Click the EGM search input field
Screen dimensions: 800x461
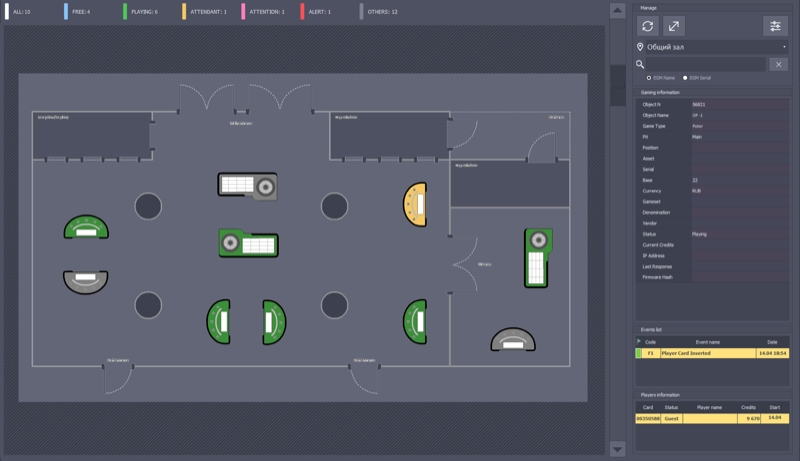click(x=705, y=64)
